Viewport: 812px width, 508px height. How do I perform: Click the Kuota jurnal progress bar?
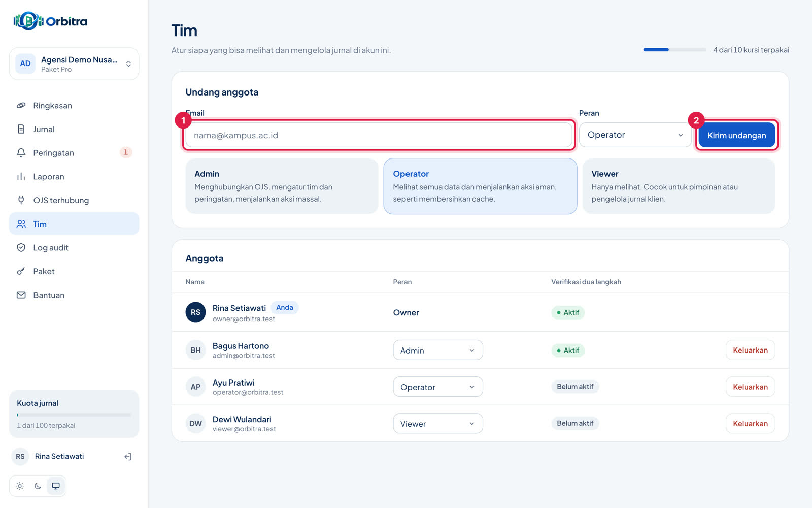pos(74,415)
